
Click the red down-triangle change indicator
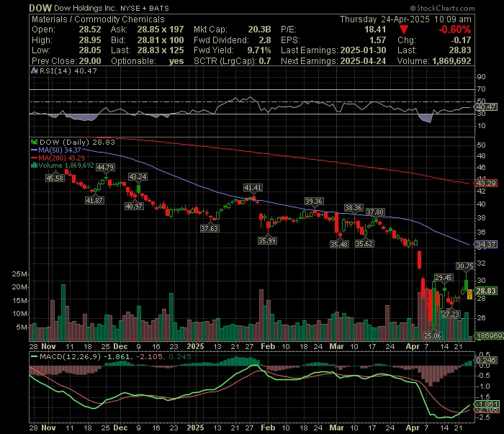404,30
